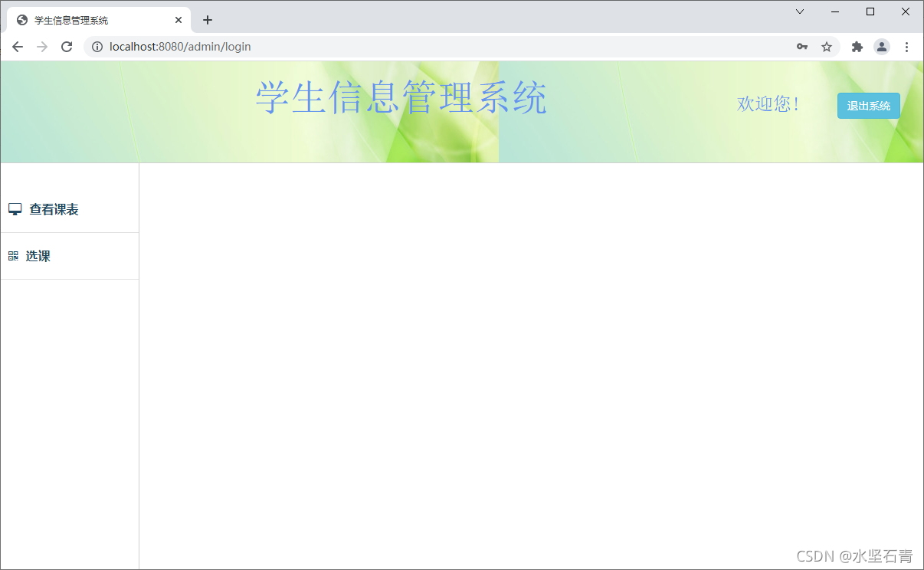Click the globe favicon on the tab

[x=22, y=20]
